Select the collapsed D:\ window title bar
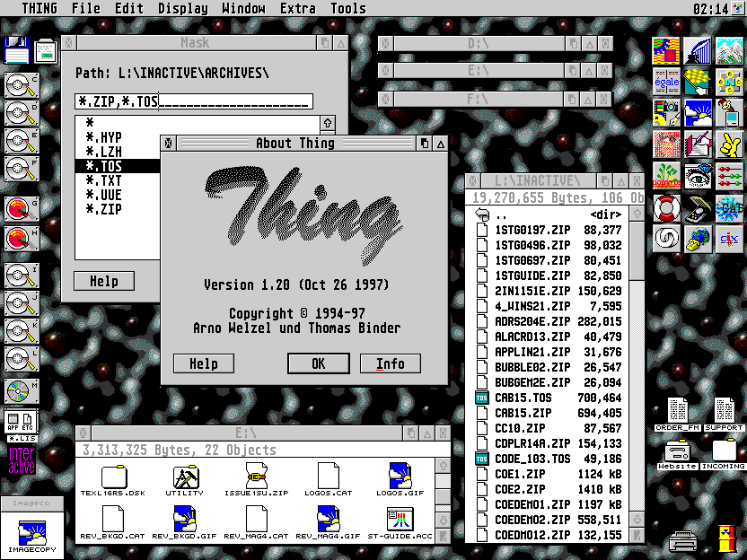Image resolution: width=747 pixels, height=560 pixels. point(479,44)
